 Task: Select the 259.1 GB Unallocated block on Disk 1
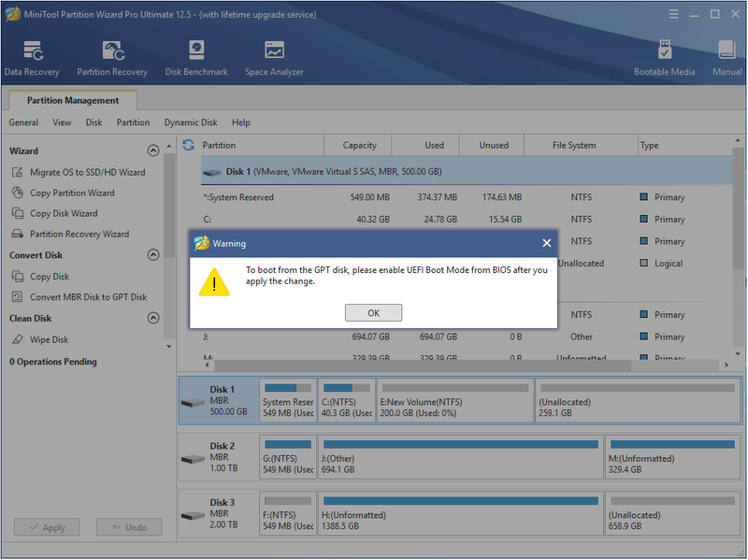[638, 401]
